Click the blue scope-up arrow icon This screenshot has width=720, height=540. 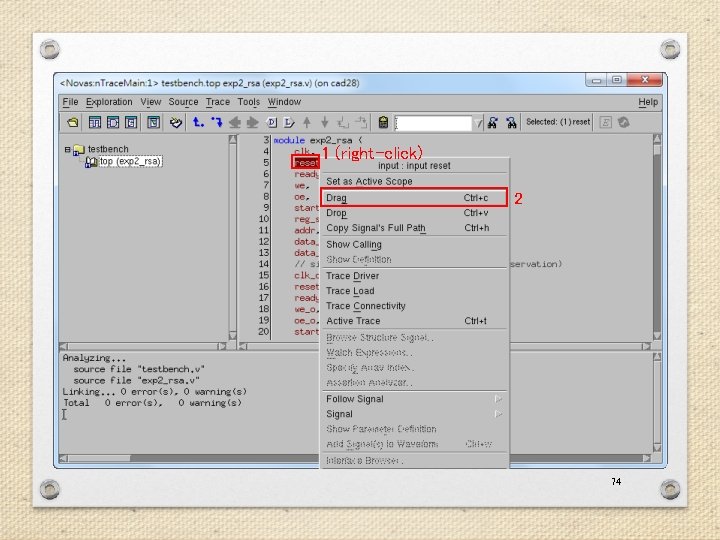point(198,122)
